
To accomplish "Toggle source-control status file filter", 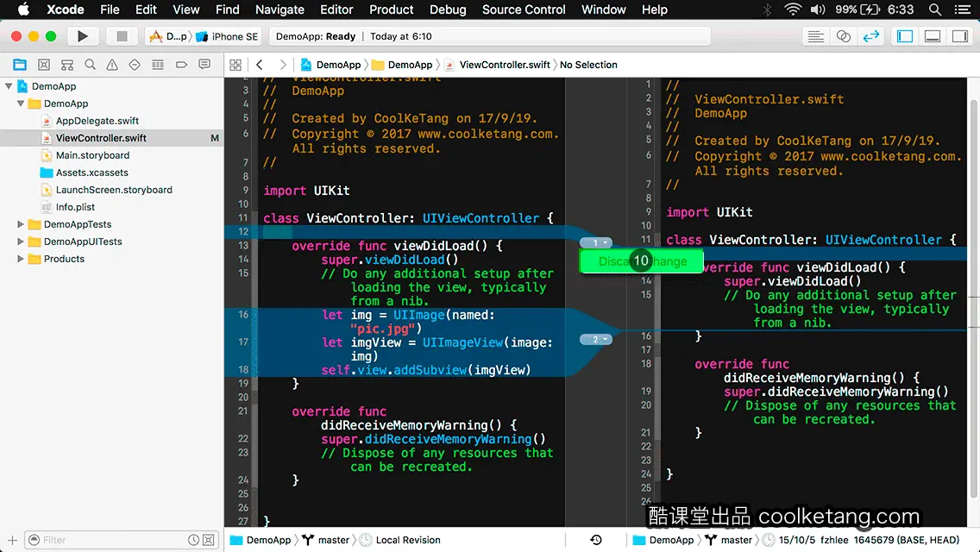I will pyautogui.click(x=209, y=540).
